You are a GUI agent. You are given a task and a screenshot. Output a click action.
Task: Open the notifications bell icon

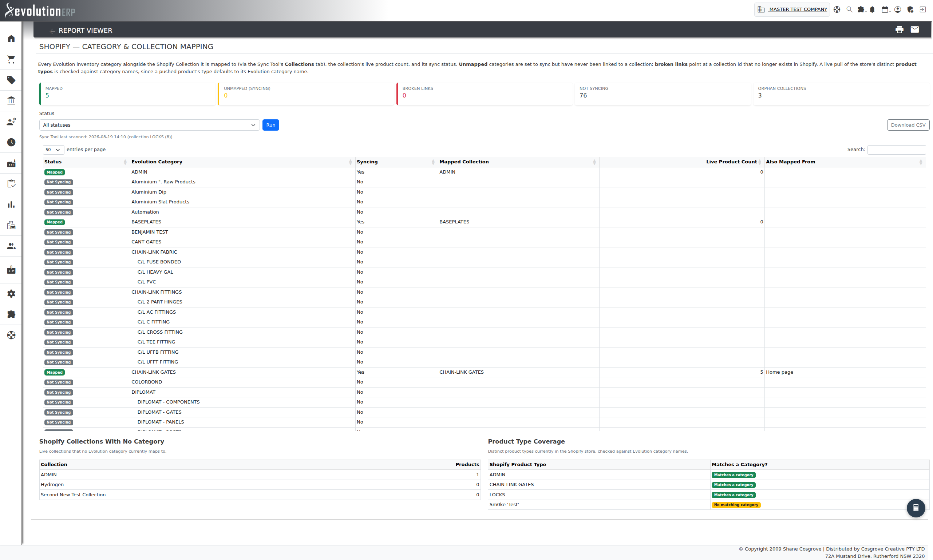click(872, 9)
